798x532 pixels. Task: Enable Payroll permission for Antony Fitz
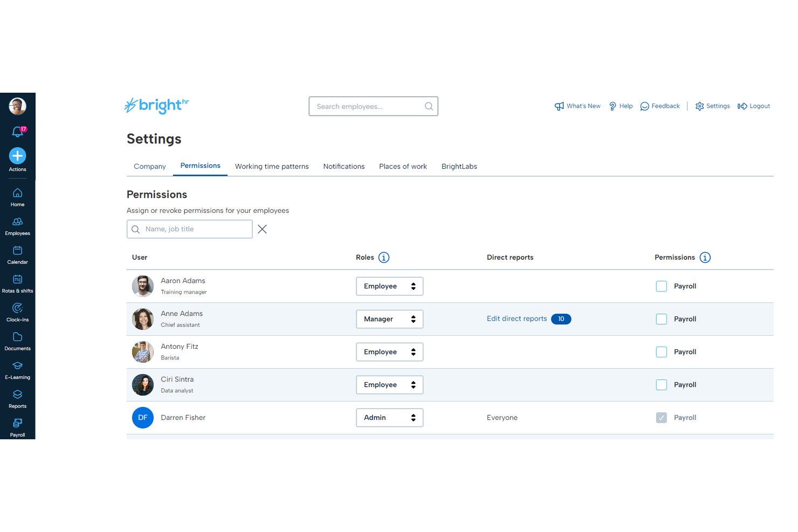pyautogui.click(x=662, y=352)
